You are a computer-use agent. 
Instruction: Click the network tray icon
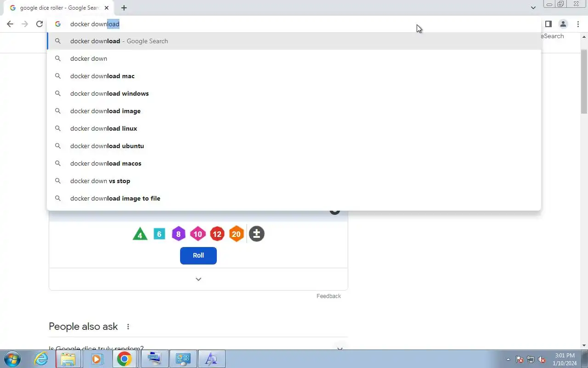[x=531, y=359]
